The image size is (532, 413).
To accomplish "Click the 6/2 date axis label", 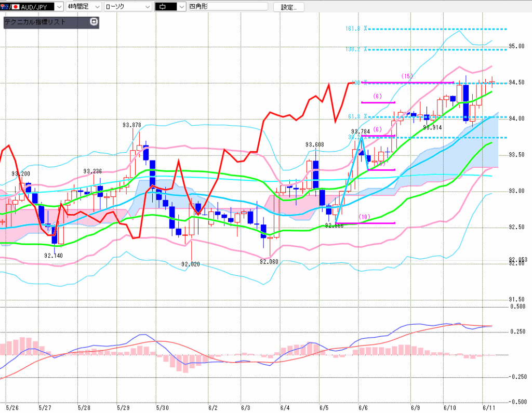I will [x=212, y=408].
